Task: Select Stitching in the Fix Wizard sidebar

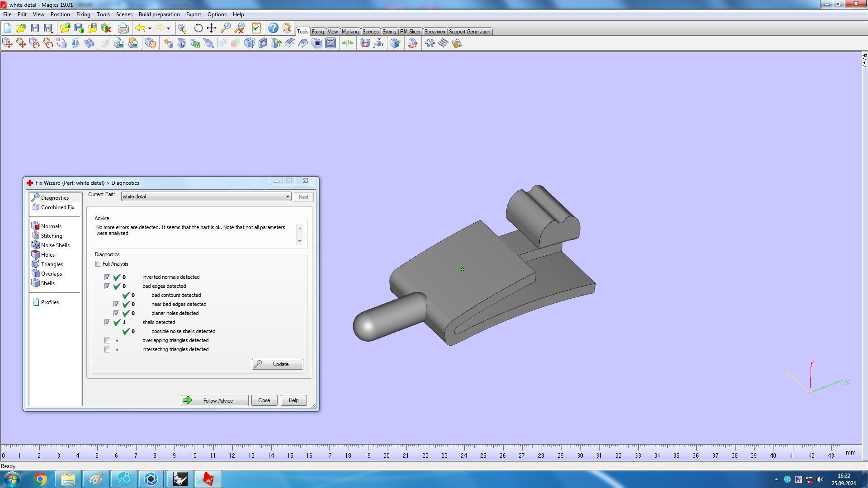Action: tap(51, 236)
